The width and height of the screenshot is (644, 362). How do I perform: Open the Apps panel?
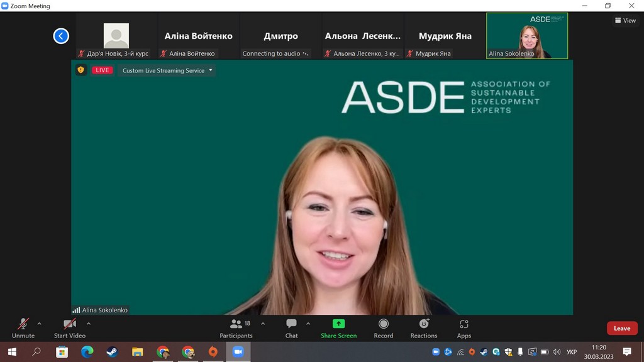pyautogui.click(x=464, y=327)
